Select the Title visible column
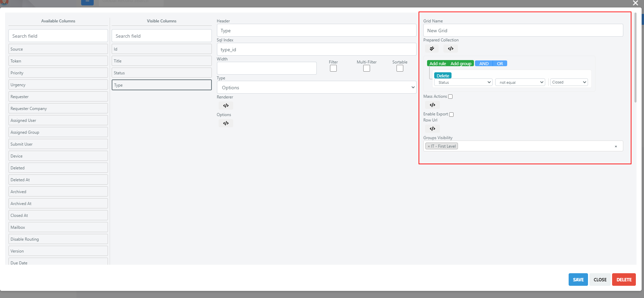 coord(162,61)
